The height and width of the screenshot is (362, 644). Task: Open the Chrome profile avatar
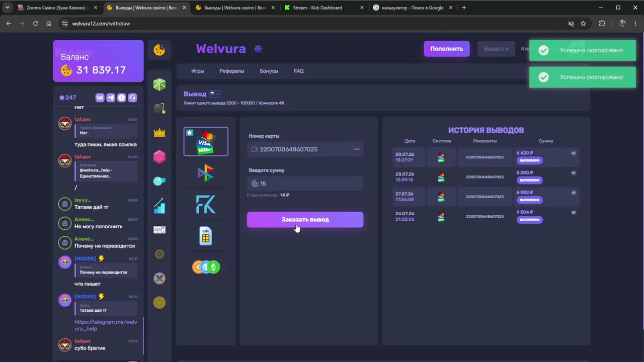pyautogui.click(x=622, y=24)
